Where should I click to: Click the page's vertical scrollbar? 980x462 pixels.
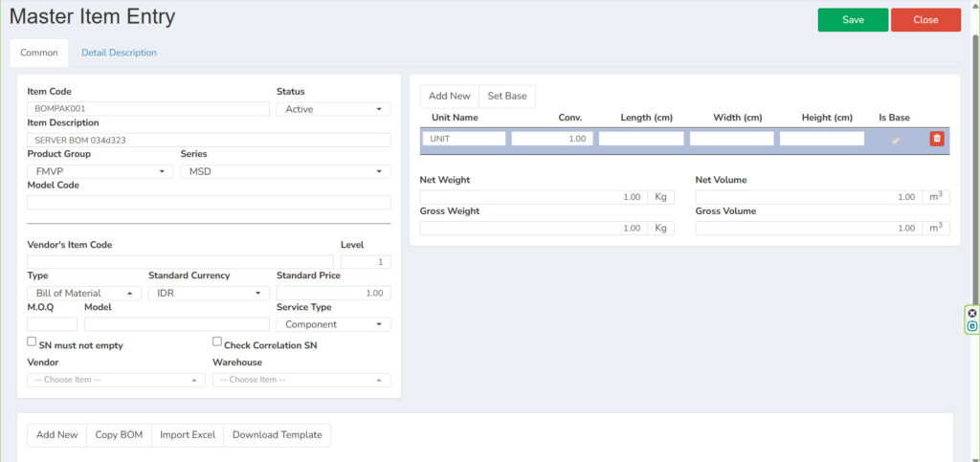(975, 231)
